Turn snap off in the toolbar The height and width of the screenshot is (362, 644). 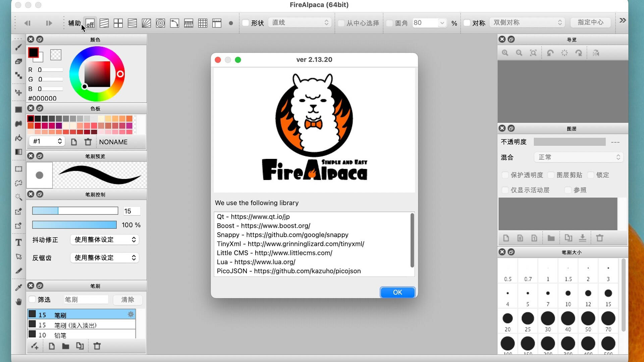coord(90,23)
